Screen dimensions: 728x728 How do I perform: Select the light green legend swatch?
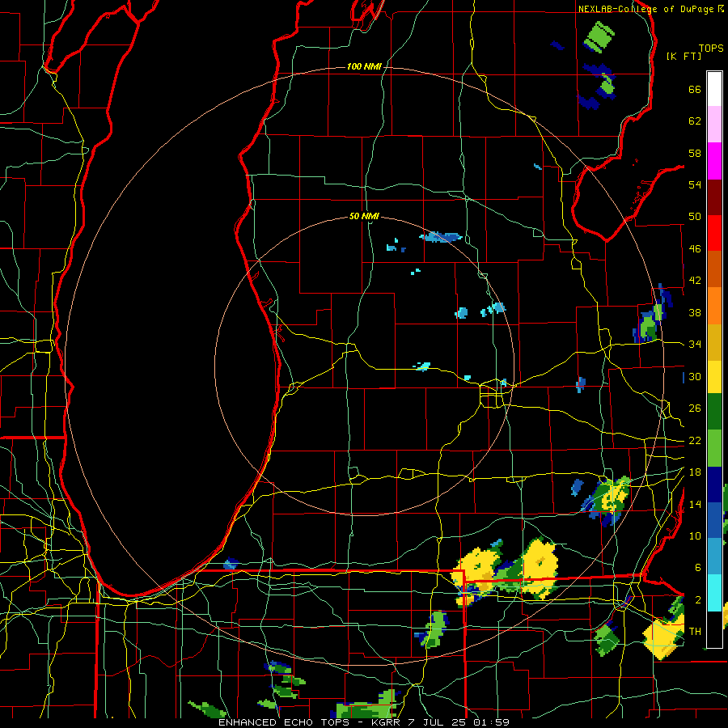click(x=714, y=448)
